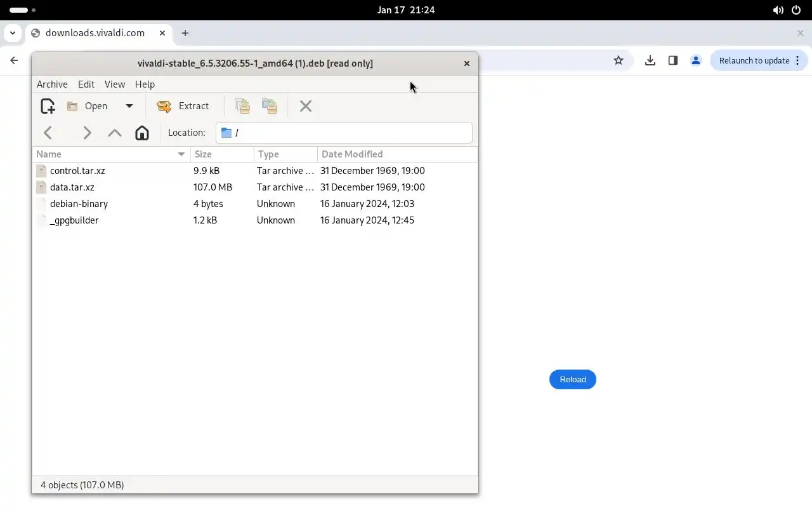The image size is (812, 508).
Task: Open the Archive menu
Action: tap(52, 84)
